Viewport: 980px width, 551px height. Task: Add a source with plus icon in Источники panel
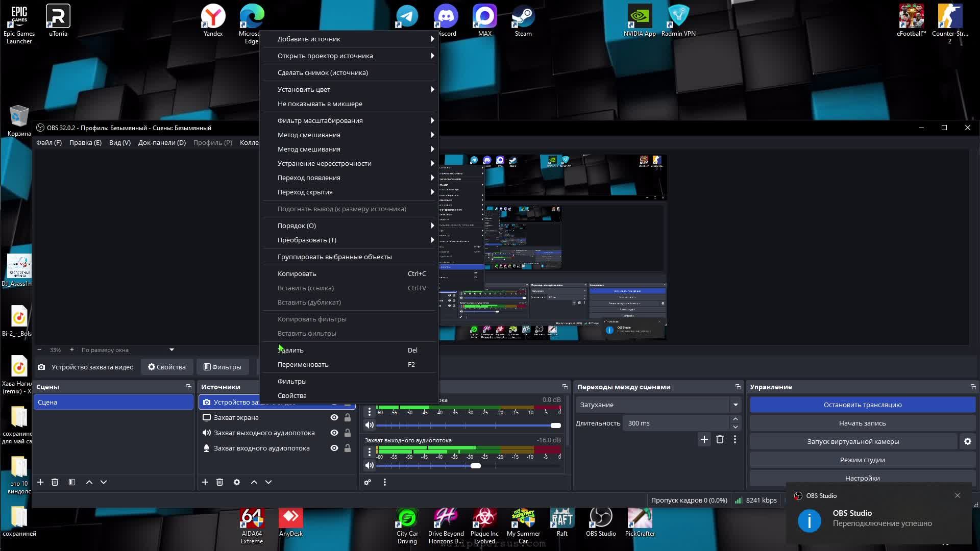[x=205, y=482]
